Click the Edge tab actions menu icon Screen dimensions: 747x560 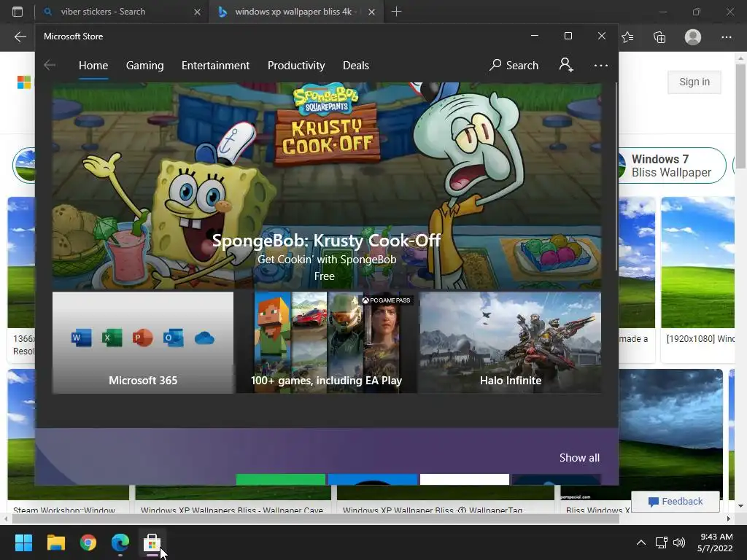pos(18,12)
